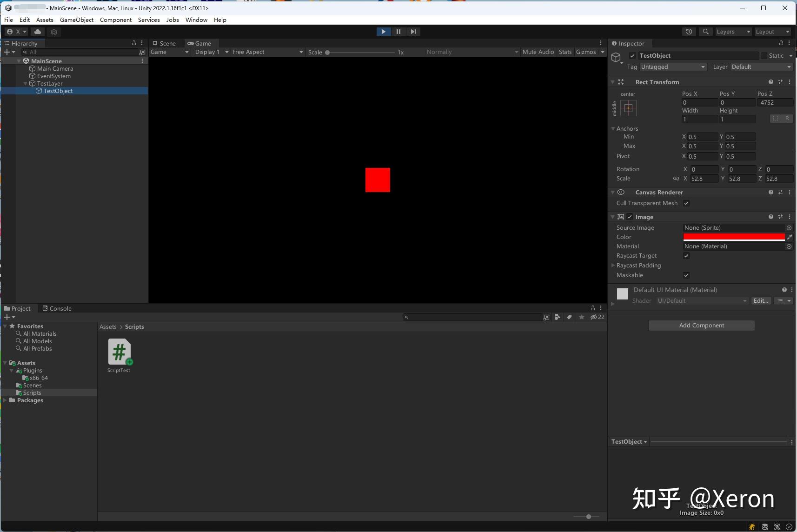
Task: Click the anchor preset widget in Rect Transform
Action: pyautogui.click(x=628, y=108)
